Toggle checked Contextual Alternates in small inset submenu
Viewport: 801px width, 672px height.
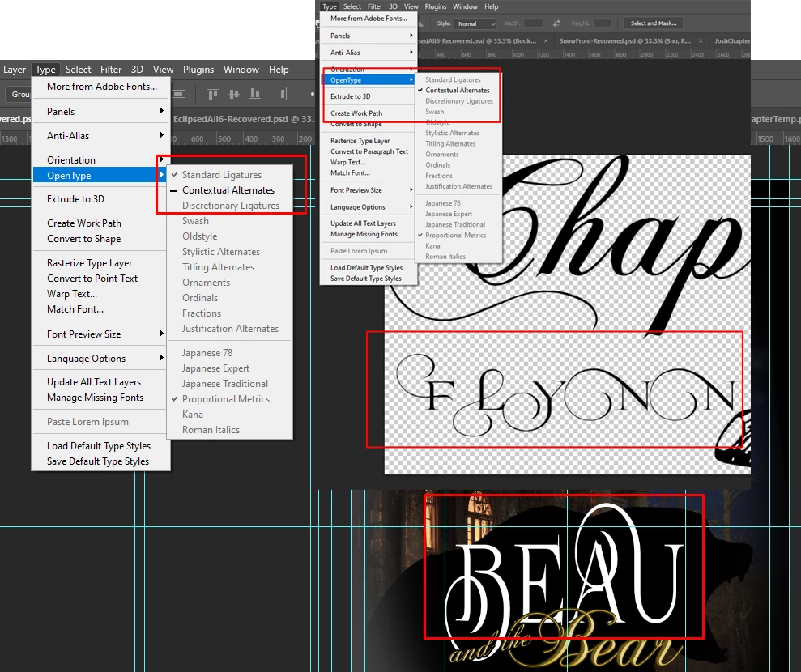(458, 91)
